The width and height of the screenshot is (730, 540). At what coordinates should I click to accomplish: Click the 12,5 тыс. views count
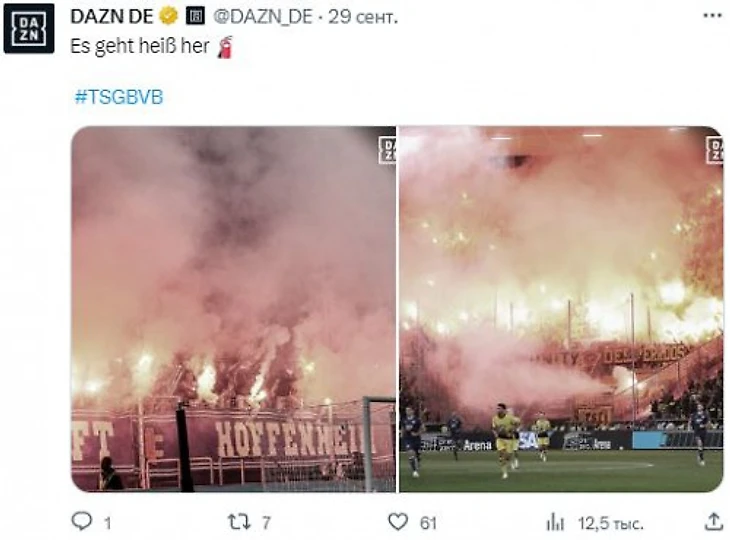611,524
